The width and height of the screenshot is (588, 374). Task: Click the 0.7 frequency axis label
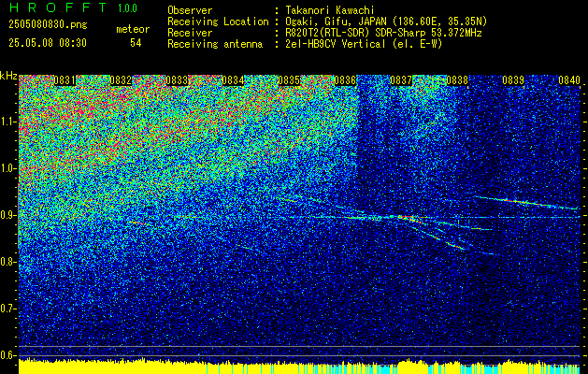point(7,309)
